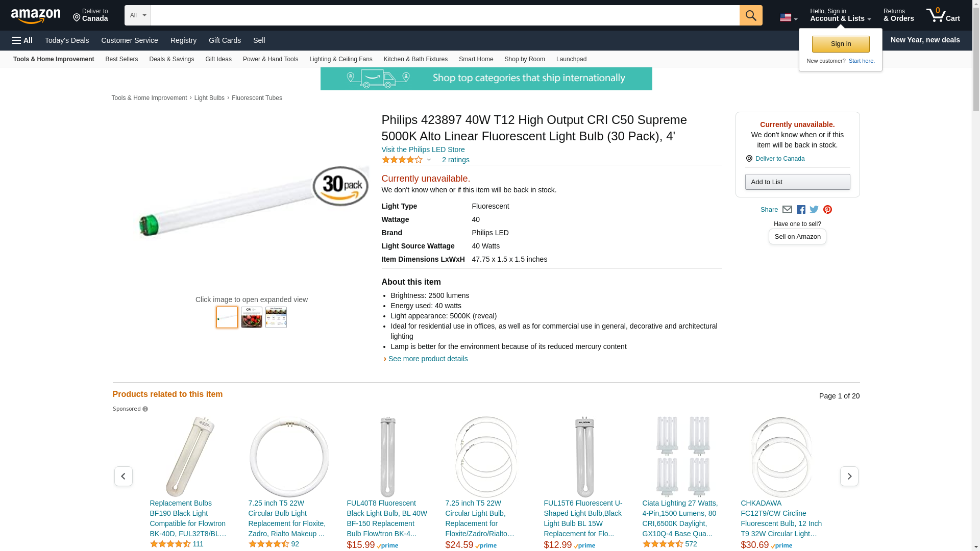The height and width of the screenshot is (551, 980).
Task: Share product on Pinterest
Action: 827,210
